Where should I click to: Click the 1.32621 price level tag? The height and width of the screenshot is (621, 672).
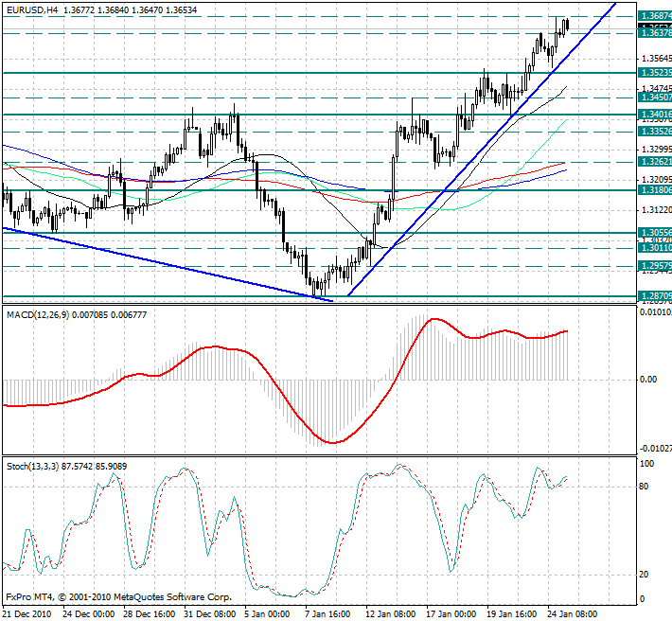[x=655, y=162]
